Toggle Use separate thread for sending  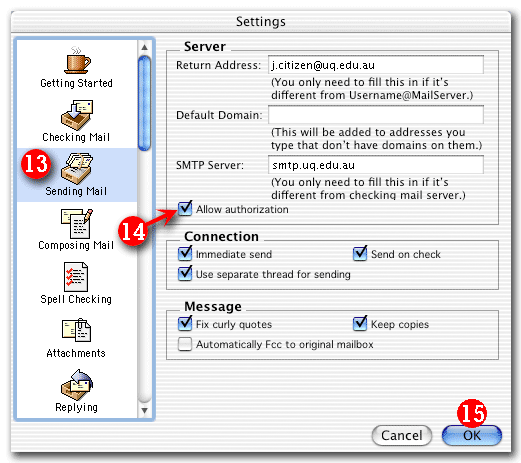(x=185, y=274)
